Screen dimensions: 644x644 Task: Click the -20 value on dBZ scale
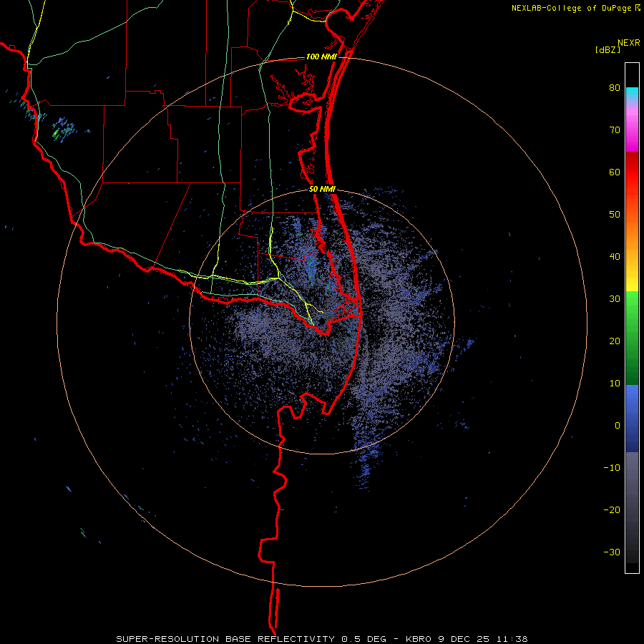tap(612, 509)
